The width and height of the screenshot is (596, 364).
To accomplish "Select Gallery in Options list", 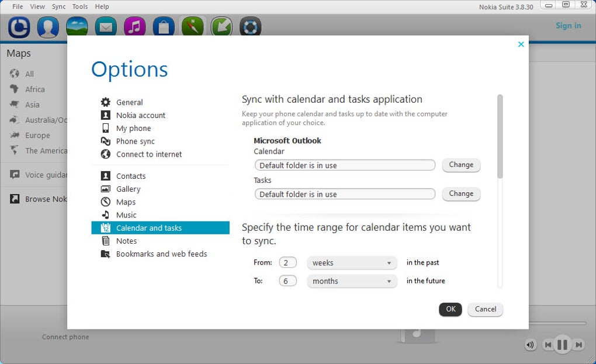I will pos(160,189).
